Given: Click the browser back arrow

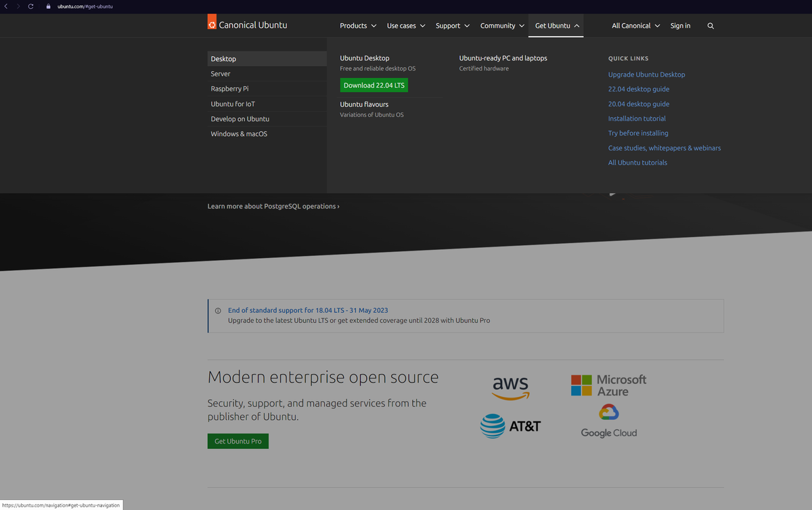Looking at the screenshot, I should tap(7, 6).
